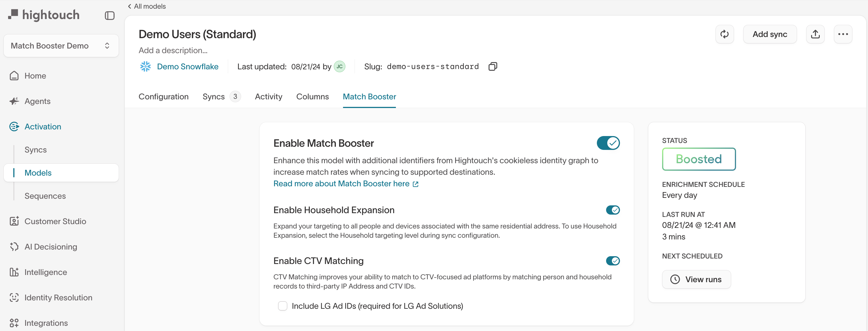
Task: Click the Add a description field
Action: tap(173, 50)
